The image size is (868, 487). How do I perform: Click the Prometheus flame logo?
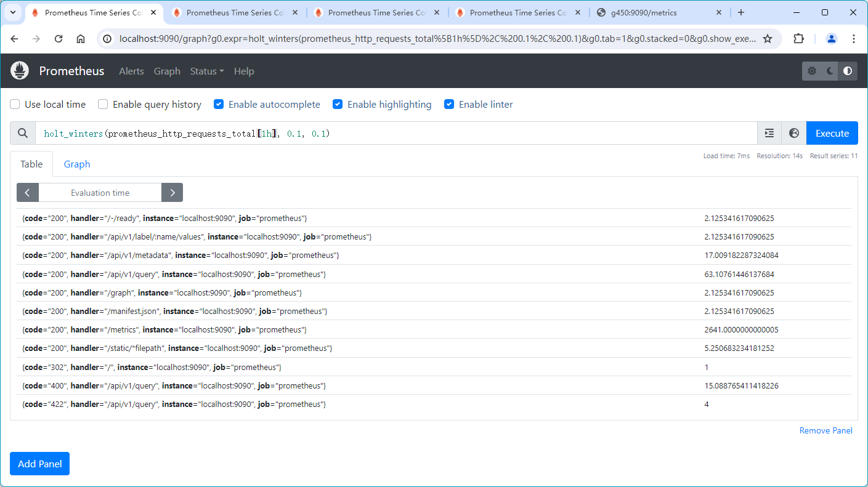tap(20, 71)
